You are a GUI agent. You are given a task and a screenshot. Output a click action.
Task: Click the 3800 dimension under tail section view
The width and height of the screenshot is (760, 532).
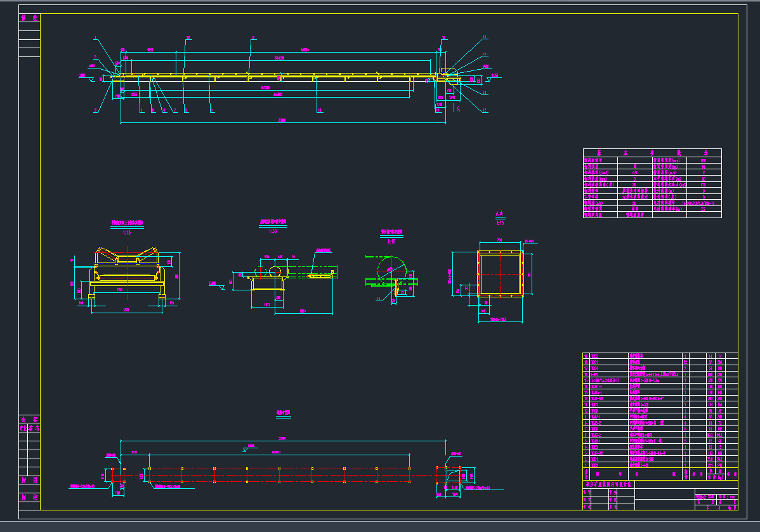303,311
